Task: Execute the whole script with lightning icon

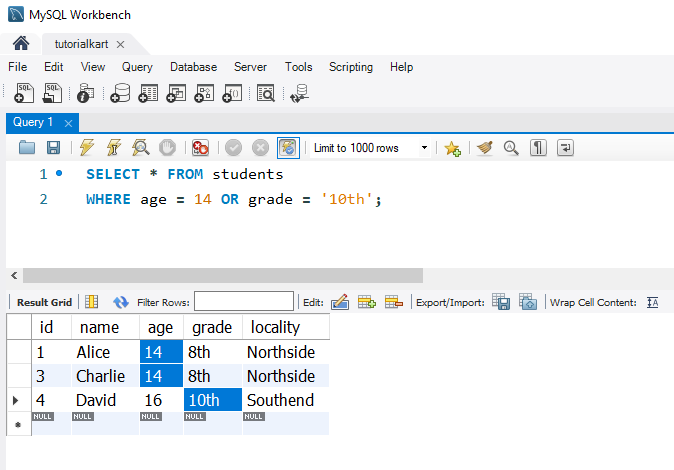Action: (87, 147)
